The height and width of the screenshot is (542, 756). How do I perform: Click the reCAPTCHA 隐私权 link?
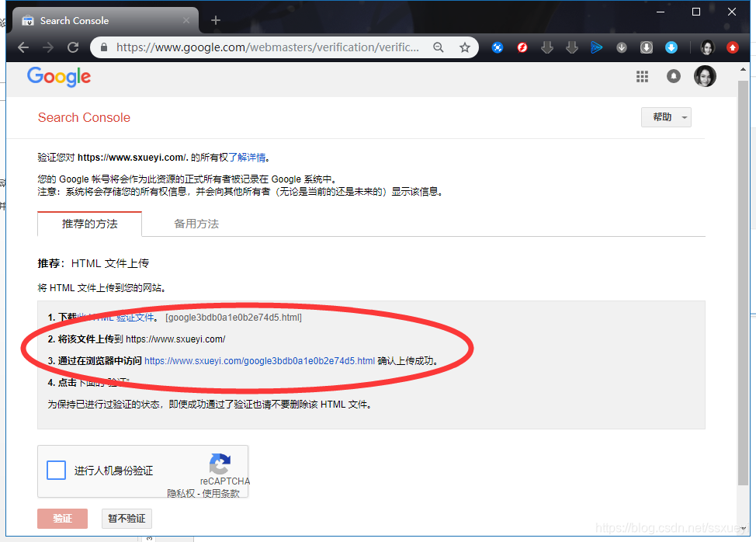coord(181,493)
